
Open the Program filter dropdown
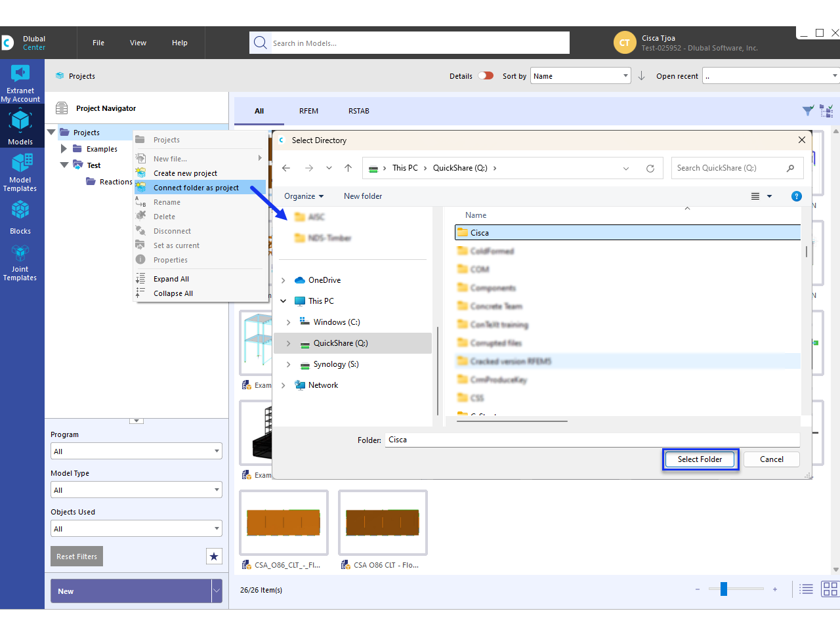(x=136, y=451)
